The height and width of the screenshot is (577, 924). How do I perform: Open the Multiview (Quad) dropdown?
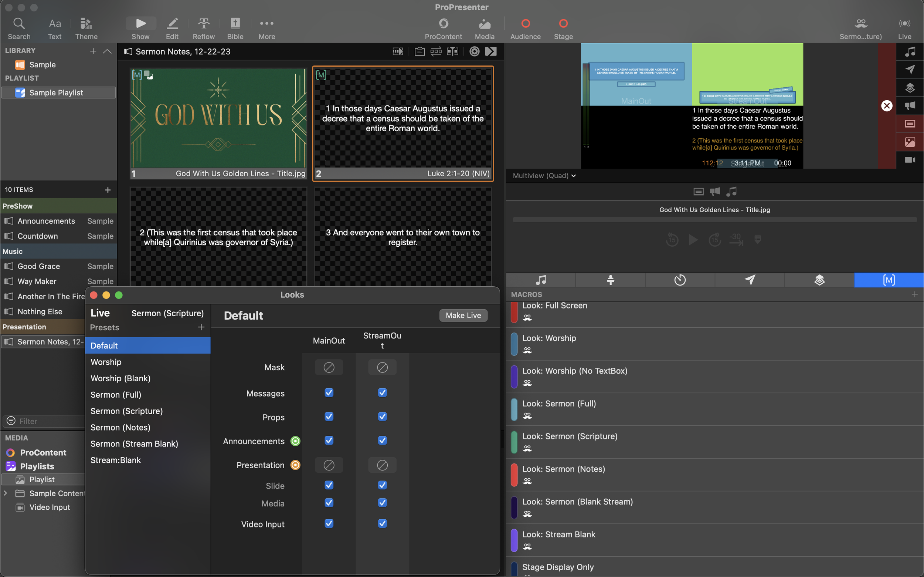(544, 176)
